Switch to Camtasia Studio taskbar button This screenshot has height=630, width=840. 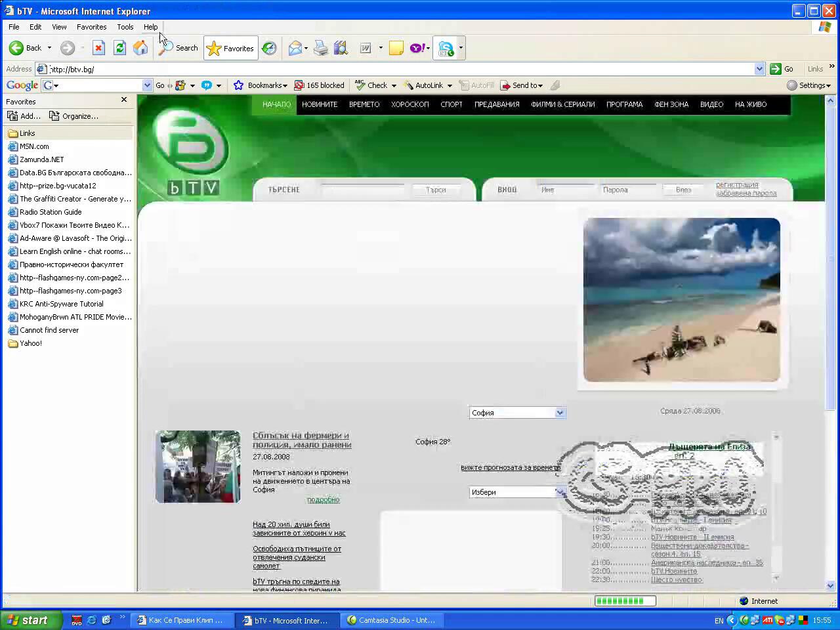pos(392,620)
